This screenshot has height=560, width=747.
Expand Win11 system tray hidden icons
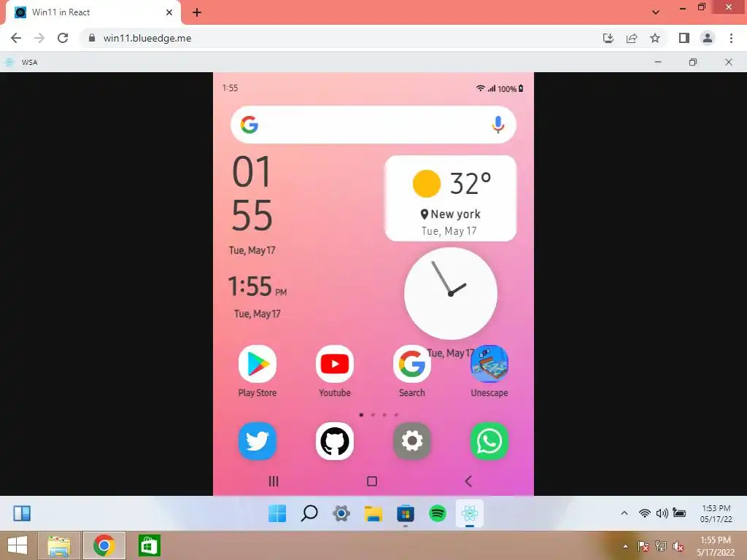click(x=624, y=513)
